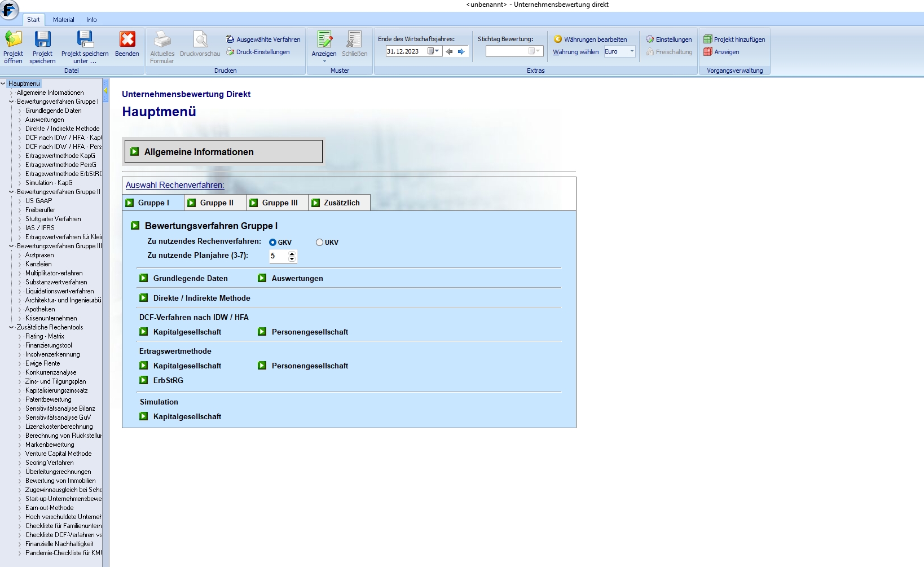Open Druckvorschau print preview
Screen dimensions: 924x567
pyautogui.click(x=200, y=44)
